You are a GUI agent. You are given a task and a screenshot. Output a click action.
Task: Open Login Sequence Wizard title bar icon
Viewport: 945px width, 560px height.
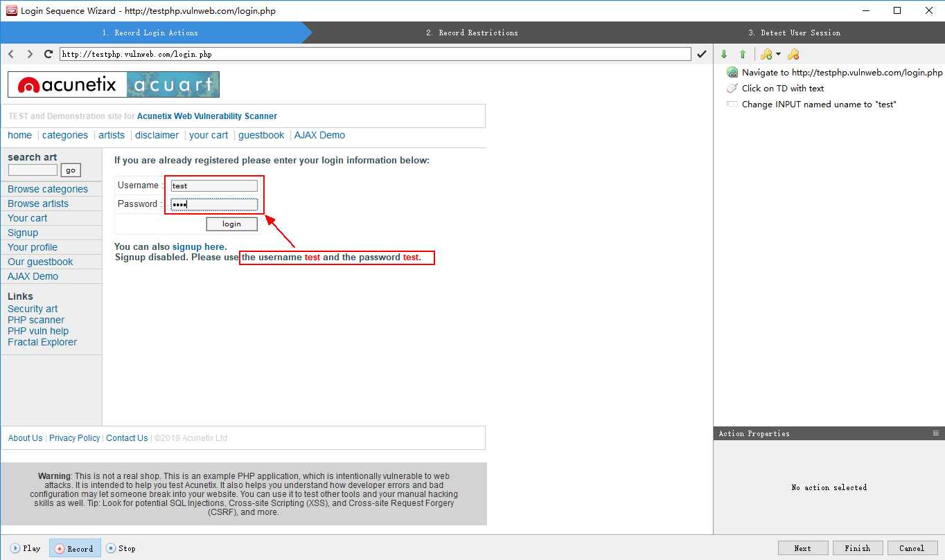tap(11, 10)
